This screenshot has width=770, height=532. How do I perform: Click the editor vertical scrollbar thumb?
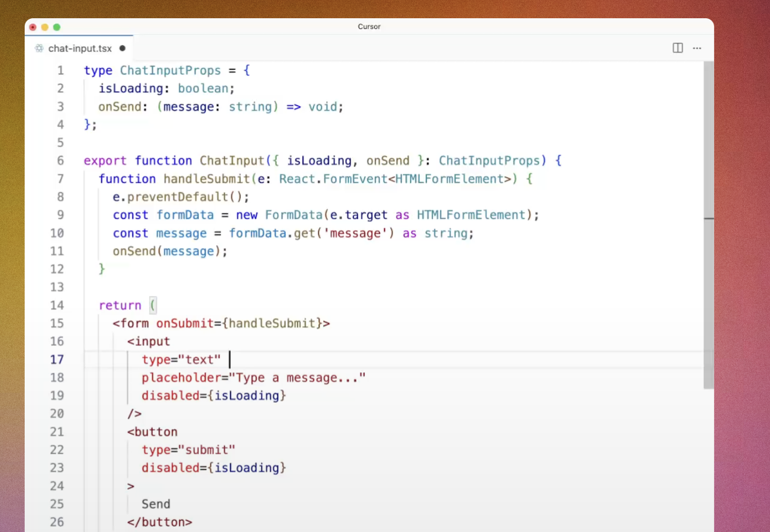tap(708, 225)
